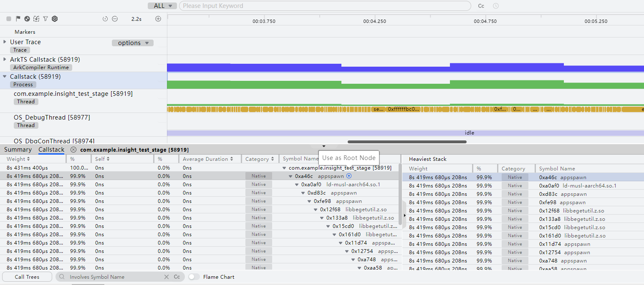The height and width of the screenshot is (285, 644).
Task: Switch to the Summary tab
Action: click(x=18, y=150)
